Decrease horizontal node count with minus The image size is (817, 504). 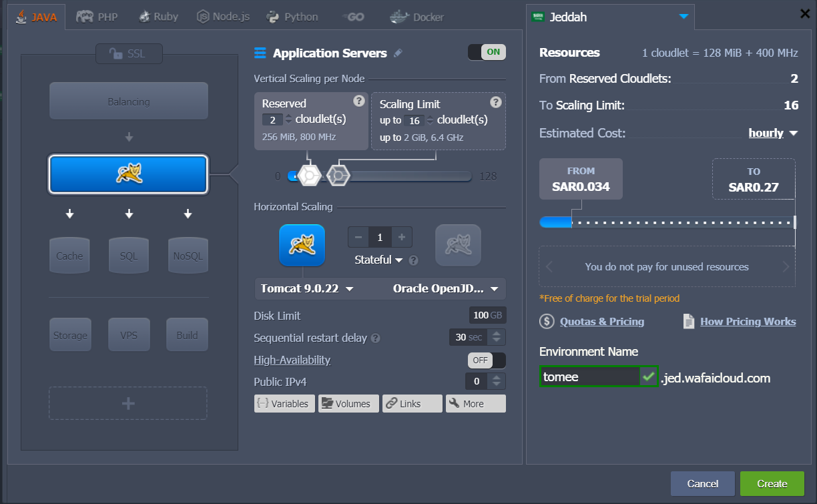[x=358, y=237]
